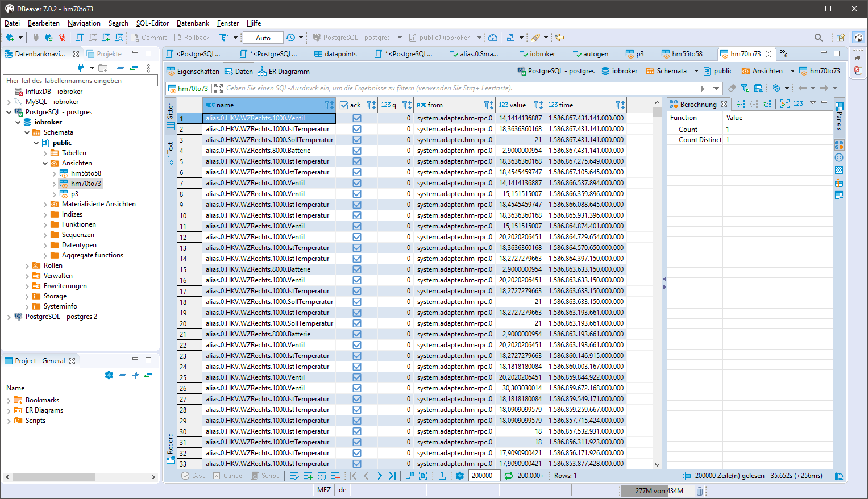868x499 pixels.
Task: Add a row with the green plus row icon
Action: [308, 476]
